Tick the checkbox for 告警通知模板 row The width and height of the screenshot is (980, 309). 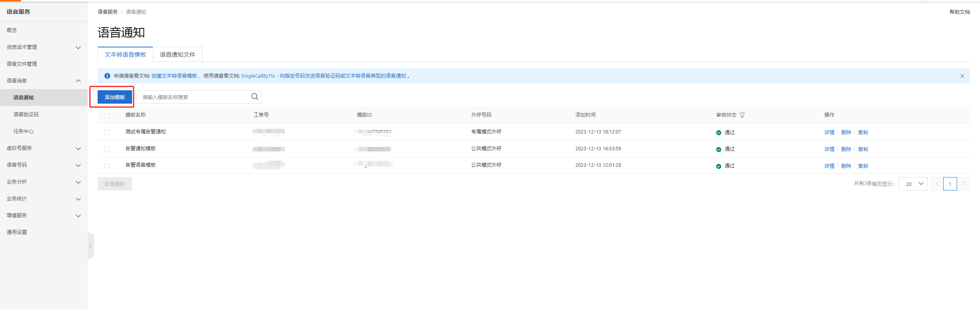(107, 149)
